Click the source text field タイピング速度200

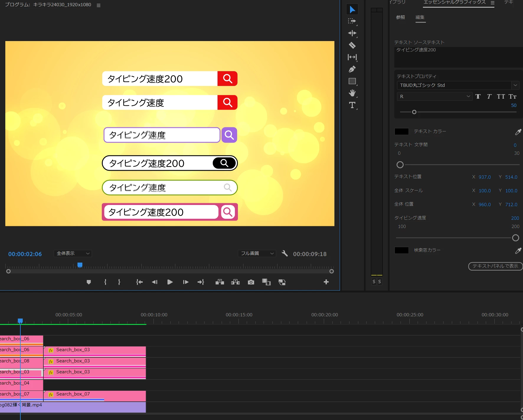(x=458, y=57)
